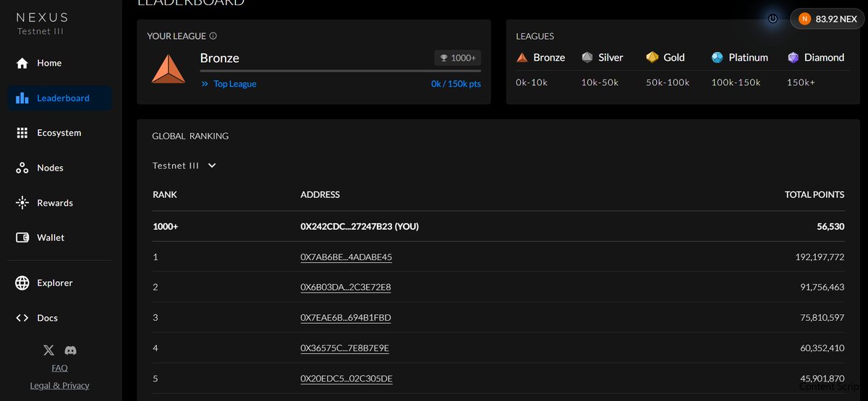
Task: Click the trophy 1000+ rank badge
Action: (458, 58)
